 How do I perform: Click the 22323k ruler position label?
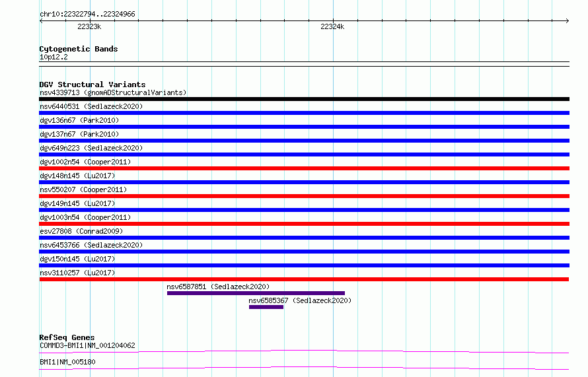coord(89,26)
